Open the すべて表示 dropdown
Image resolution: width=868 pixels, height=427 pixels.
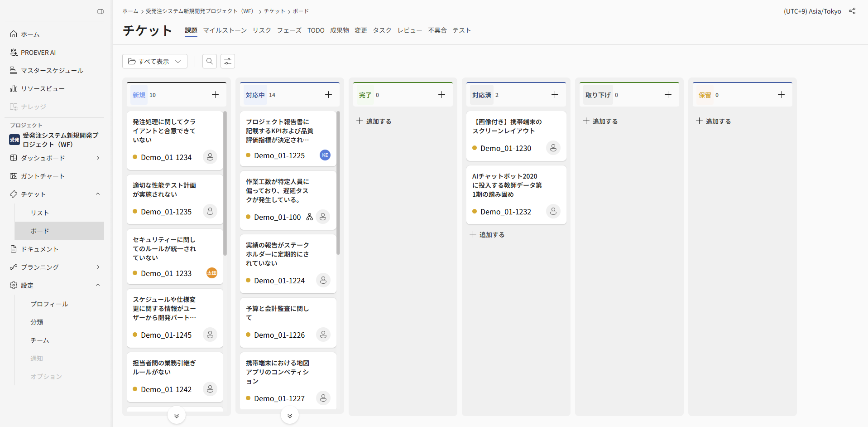155,61
